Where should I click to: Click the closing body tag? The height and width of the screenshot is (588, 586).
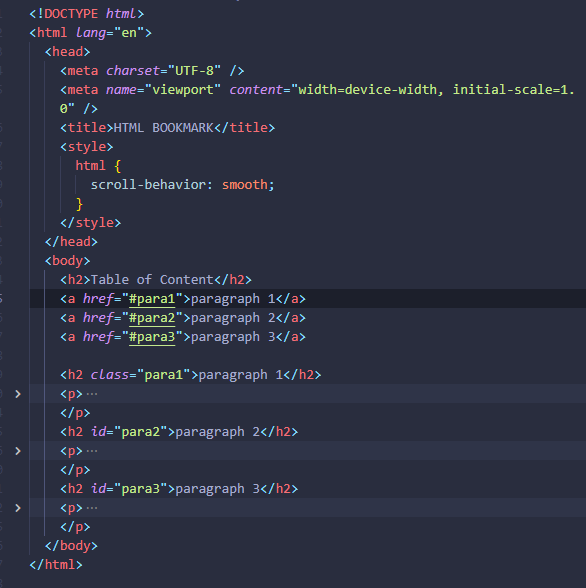pos(71,546)
